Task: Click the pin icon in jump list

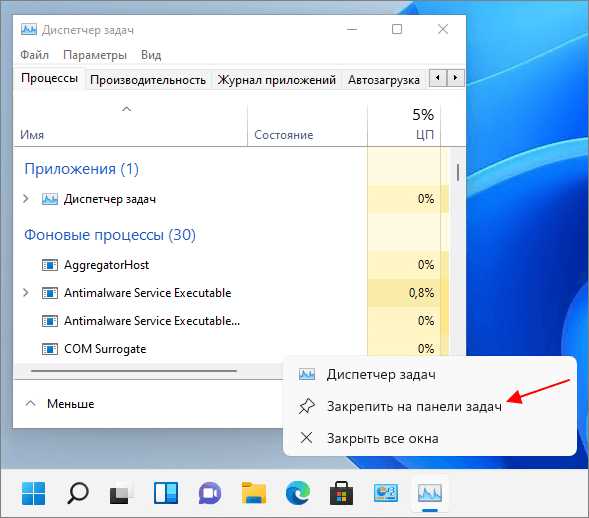Action: pos(307,406)
